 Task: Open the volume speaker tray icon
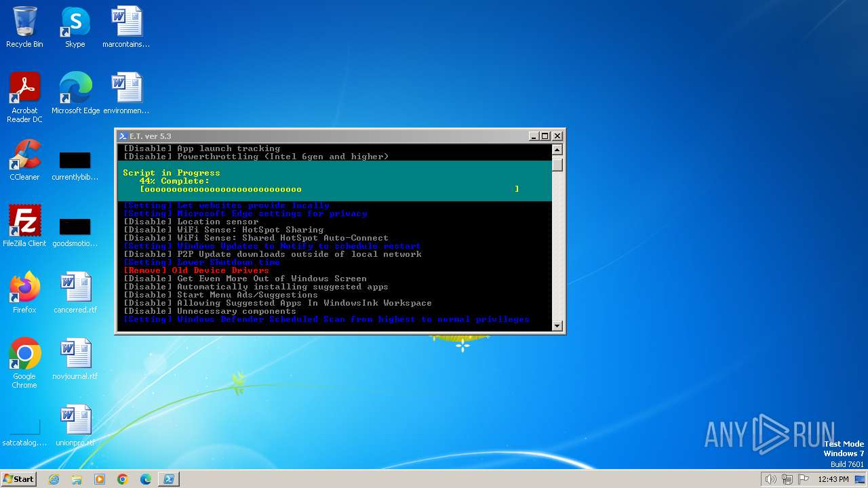[x=771, y=479]
